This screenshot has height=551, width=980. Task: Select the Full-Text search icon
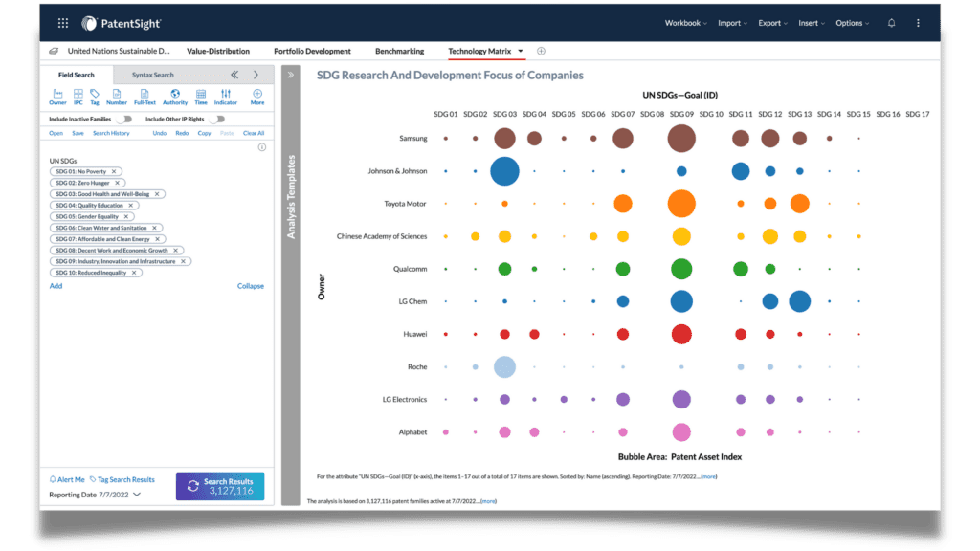tap(145, 96)
